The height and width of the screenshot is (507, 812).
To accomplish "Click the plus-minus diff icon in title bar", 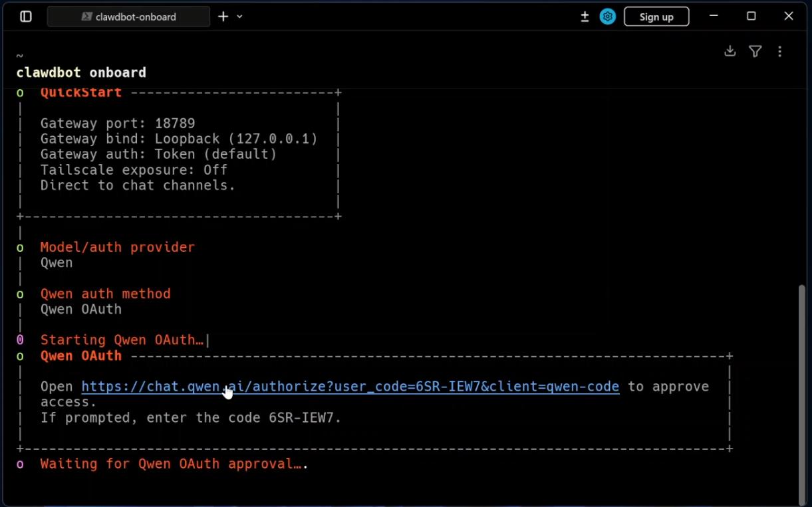I will point(585,17).
